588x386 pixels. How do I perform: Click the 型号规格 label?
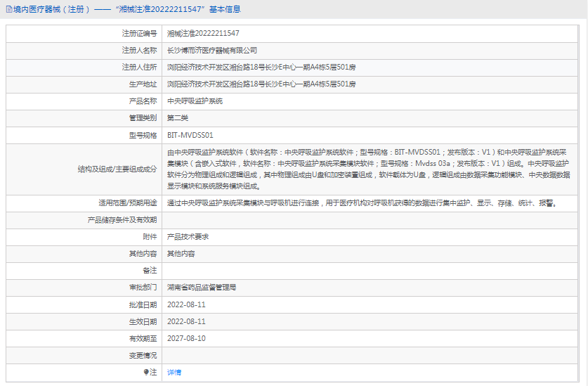coord(143,135)
